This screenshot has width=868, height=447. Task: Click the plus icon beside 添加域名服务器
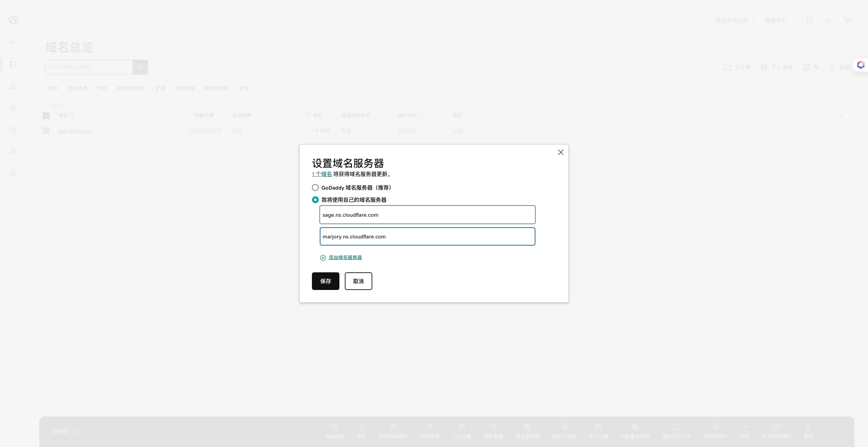[323, 258]
